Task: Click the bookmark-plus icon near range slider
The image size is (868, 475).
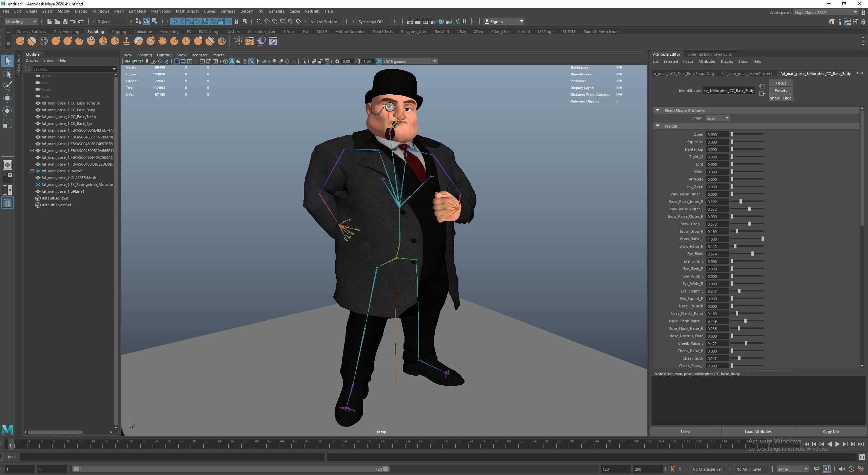Action: coord(673,469)
